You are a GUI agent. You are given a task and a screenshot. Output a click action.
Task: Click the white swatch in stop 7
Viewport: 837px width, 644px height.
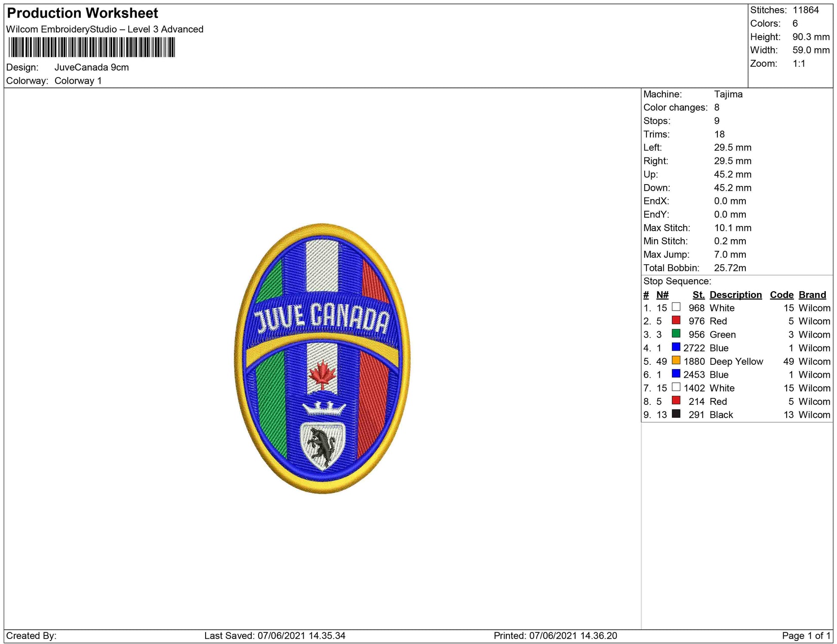pyautogui.click(x=676, y=387)
